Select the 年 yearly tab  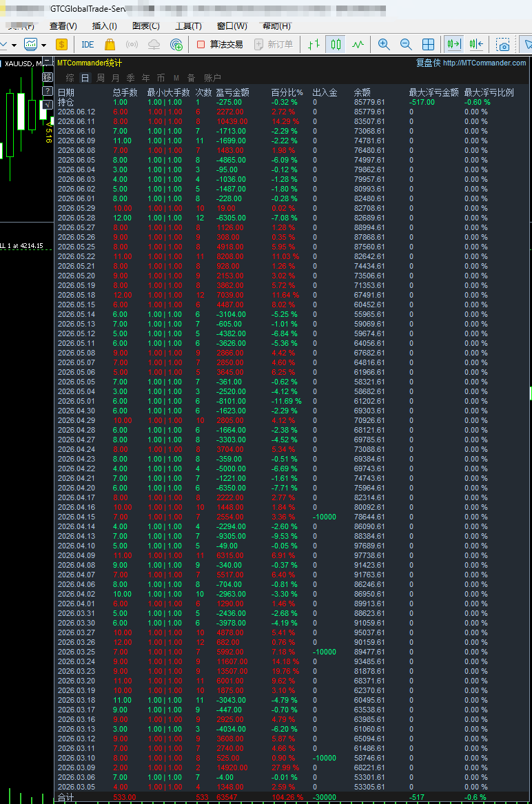[145, 78]
